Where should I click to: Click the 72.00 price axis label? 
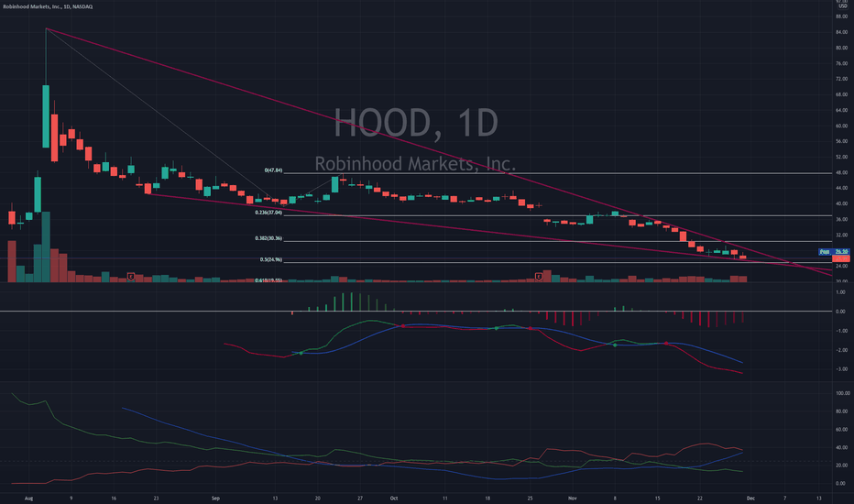[x=841, y=79]
